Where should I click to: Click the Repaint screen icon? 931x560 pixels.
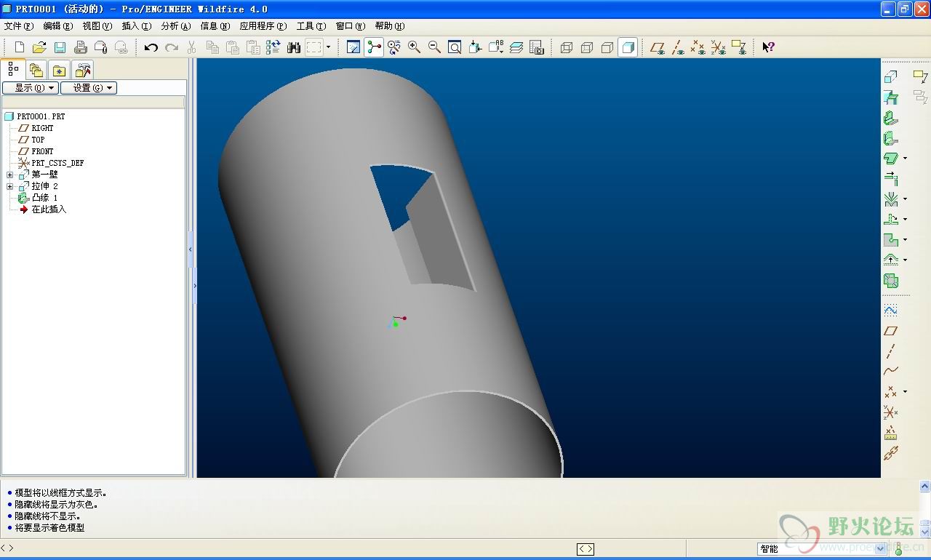point(353,47)
